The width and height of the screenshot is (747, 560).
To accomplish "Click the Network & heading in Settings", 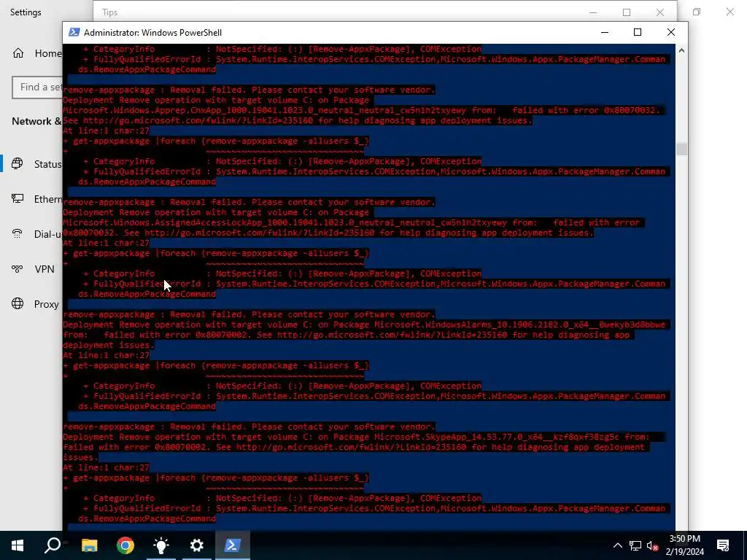I will coord(36,121).
